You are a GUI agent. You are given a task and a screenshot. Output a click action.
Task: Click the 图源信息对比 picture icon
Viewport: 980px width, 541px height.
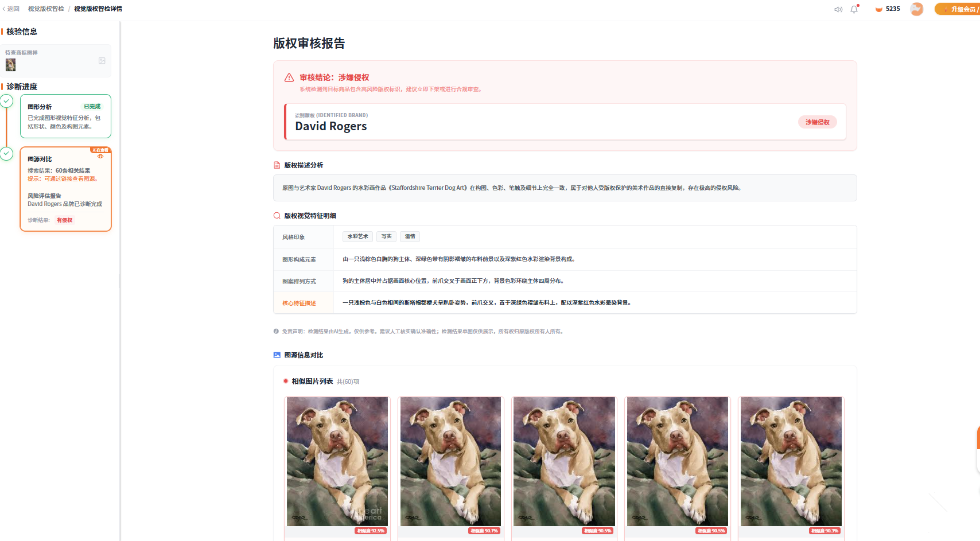click(x=277, y=355)
